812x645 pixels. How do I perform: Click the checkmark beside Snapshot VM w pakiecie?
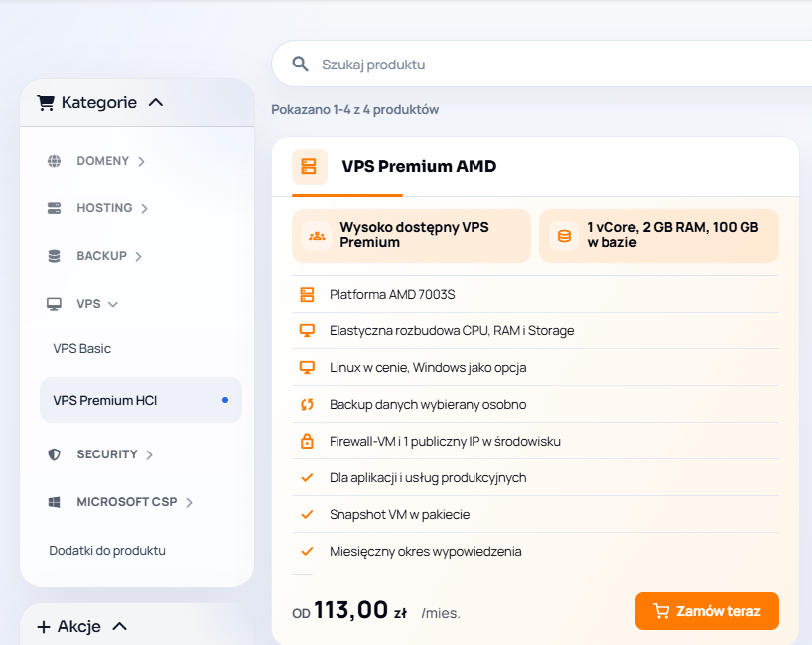[307, 515]
